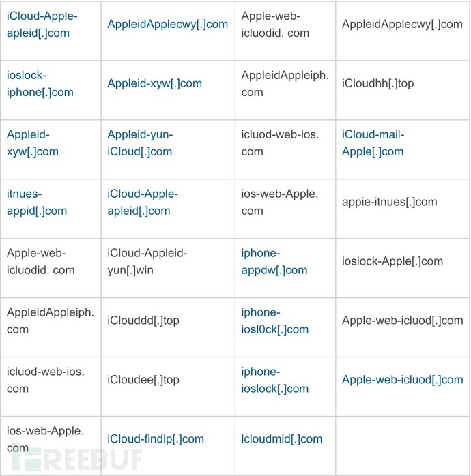Select the iCloudhh[.]top cell text

click(x=377, y=83)
